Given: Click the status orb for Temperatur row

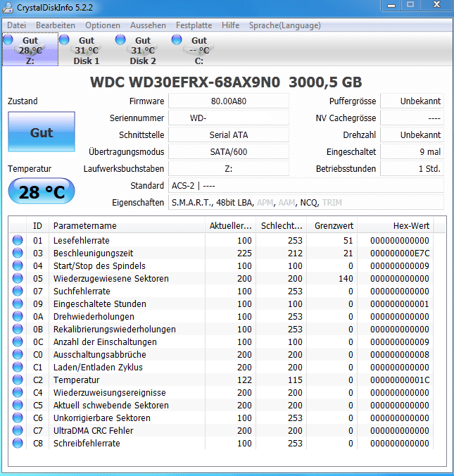Looking at the screenshot, I should 18,380.
